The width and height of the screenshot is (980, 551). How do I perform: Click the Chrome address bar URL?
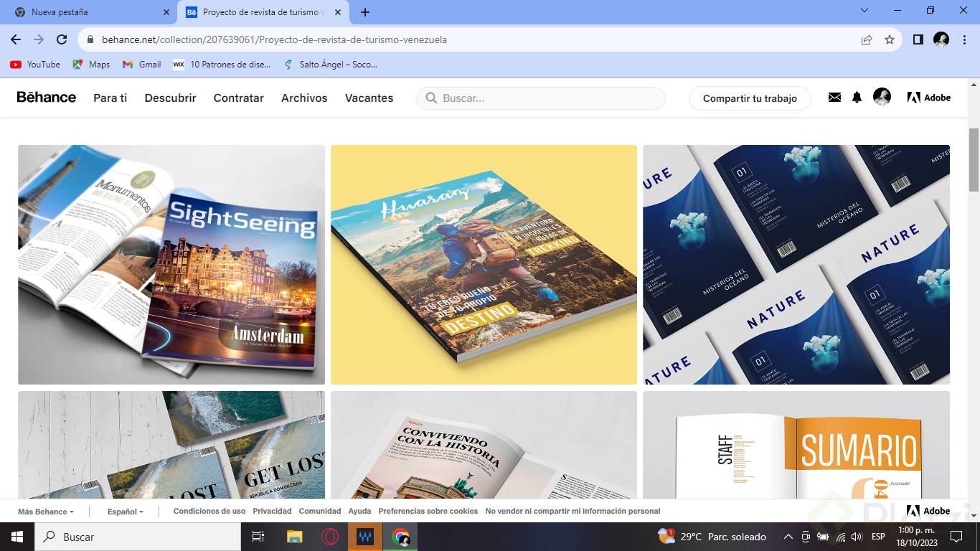pos(274,39)
